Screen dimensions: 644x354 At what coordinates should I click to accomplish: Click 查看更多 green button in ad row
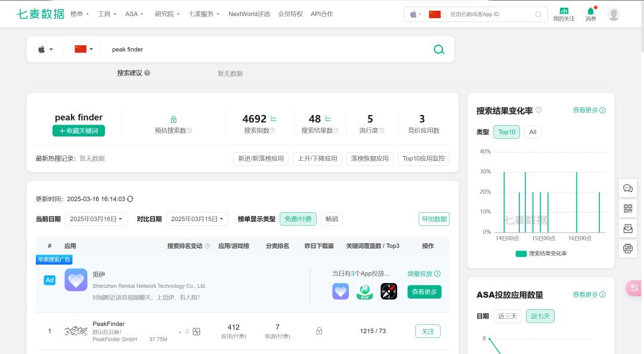click(425, 292)
